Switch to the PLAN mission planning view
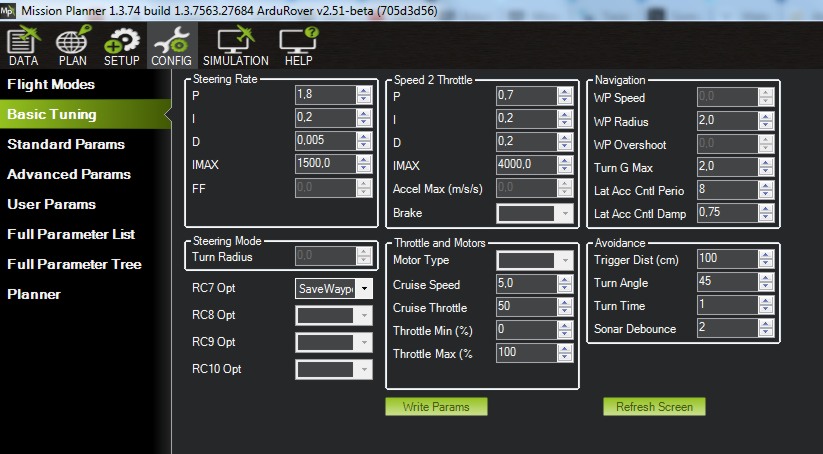Image resolution: width=823 pixels, height=454 pixels. point(72,47)
